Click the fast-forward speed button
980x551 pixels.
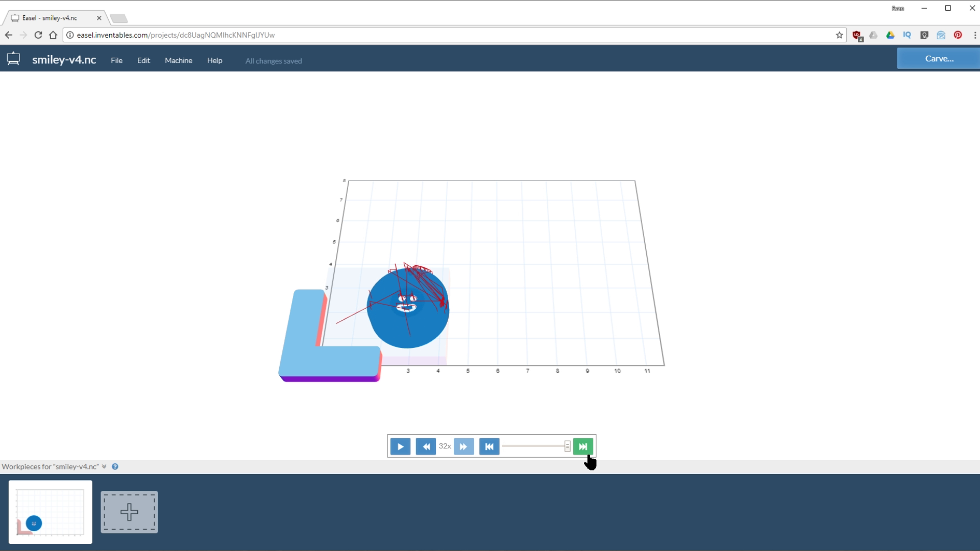click(x=463, y=446)
